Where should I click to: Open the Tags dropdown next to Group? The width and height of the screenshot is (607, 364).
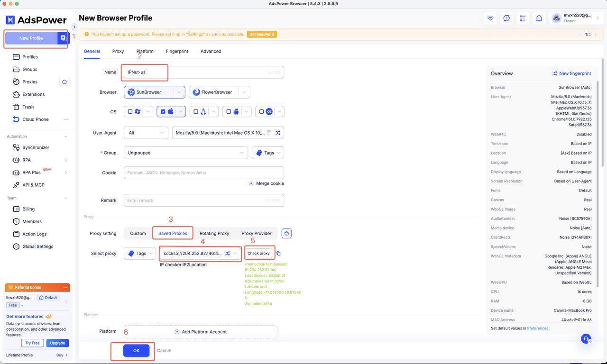tap(268, 153)
